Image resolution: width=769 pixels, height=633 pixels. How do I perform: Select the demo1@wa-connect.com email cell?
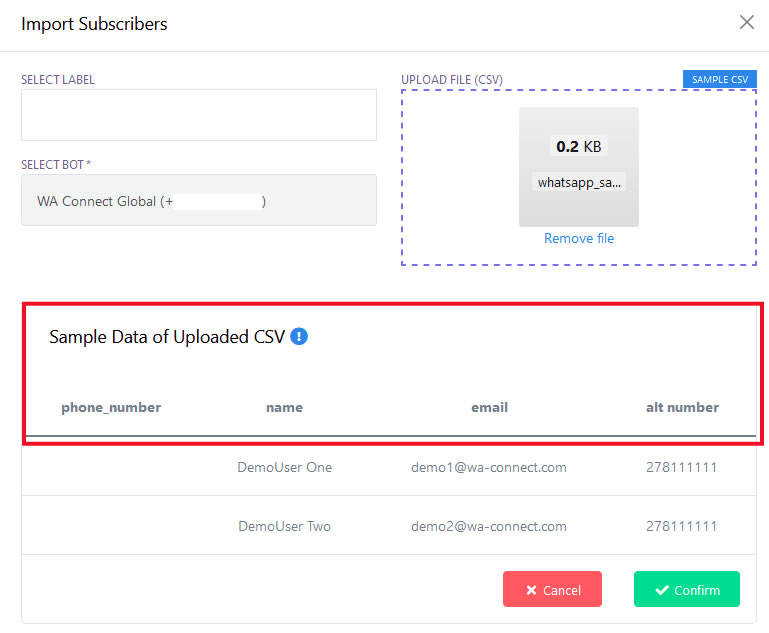click(x=489, y=467)
